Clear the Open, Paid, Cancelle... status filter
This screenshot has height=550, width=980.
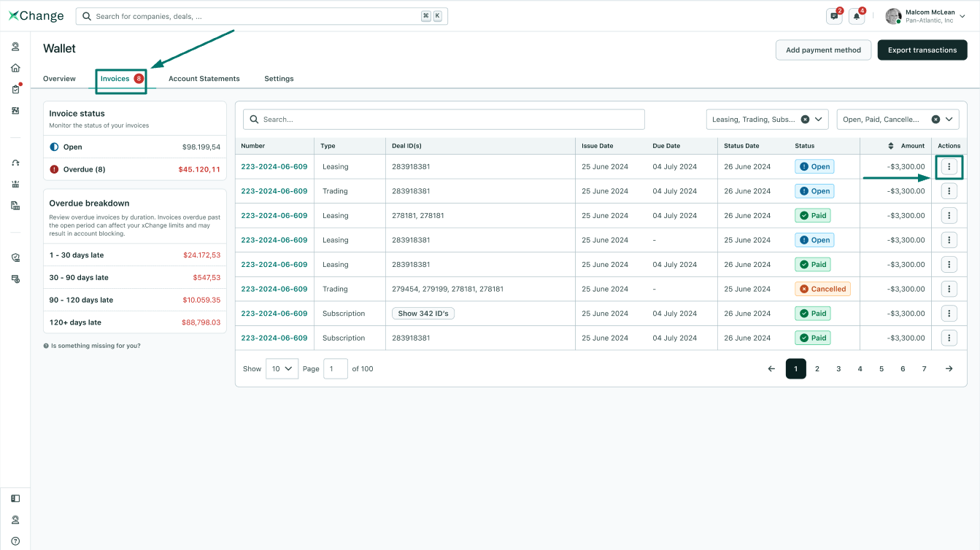click(x=935, y=119)
